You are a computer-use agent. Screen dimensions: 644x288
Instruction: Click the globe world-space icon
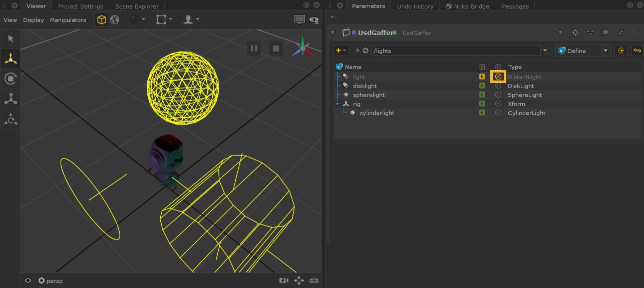[115, 20]
